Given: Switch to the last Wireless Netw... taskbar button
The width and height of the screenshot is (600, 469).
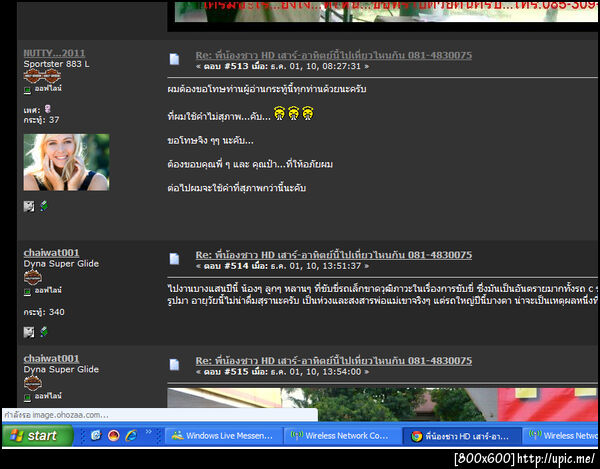Looking at the screenshot, I should point(561,436).
